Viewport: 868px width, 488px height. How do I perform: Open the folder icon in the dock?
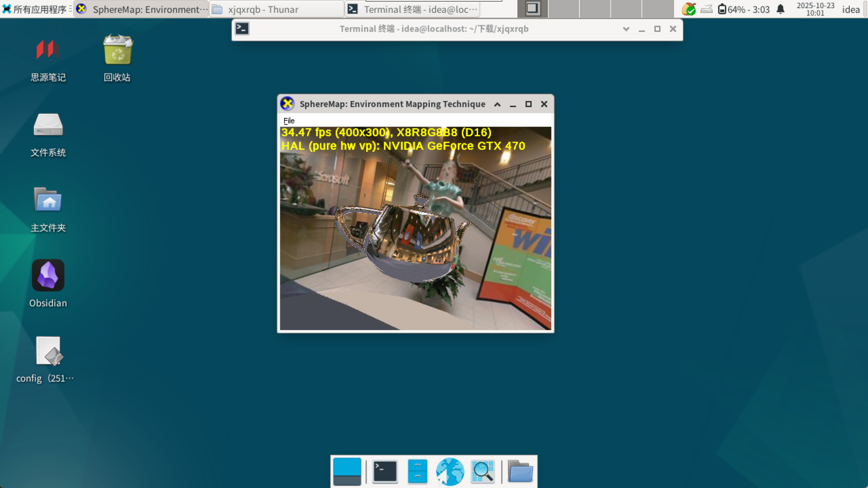click(520, 471)
